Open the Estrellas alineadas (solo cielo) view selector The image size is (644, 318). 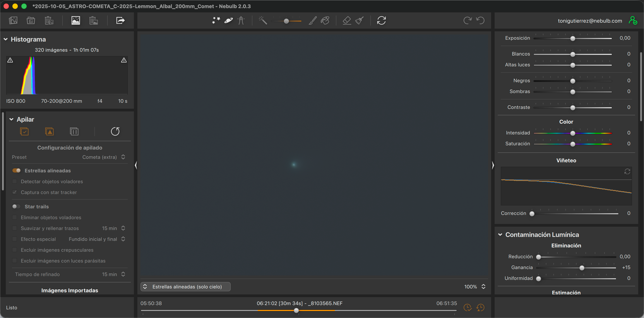click(x=185, y=286)
